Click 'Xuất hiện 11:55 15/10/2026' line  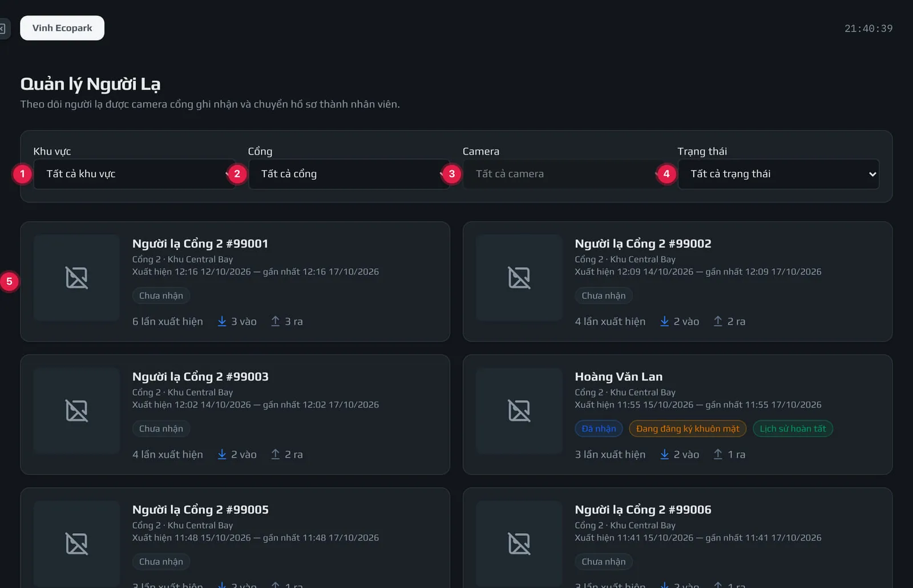(698, 404)
